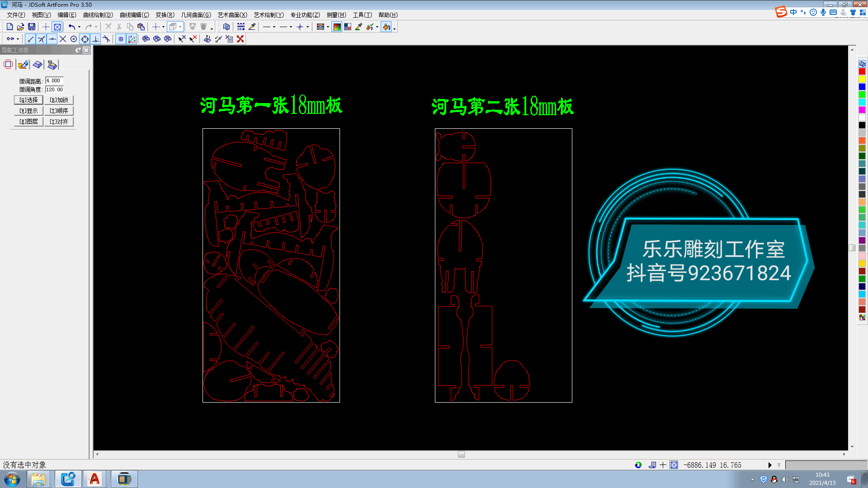Click the eyedropper color picker icon
868x488 pixels.
pos(359,27)
